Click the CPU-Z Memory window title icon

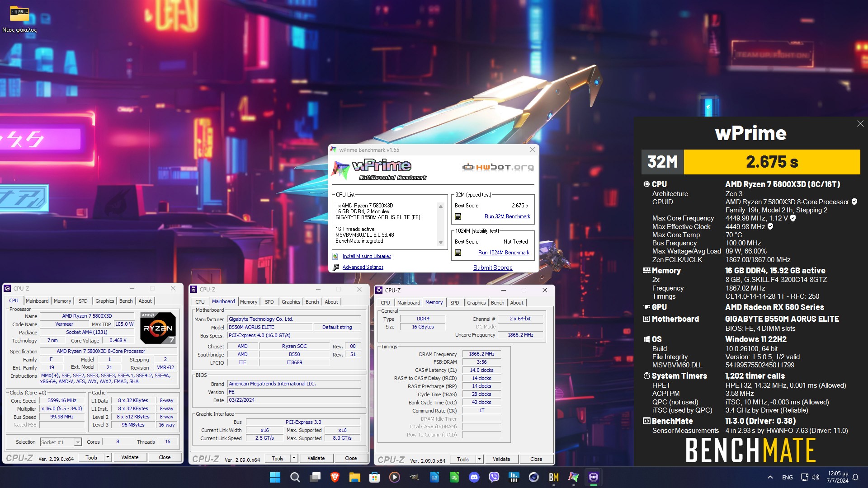tap(379, 290)
